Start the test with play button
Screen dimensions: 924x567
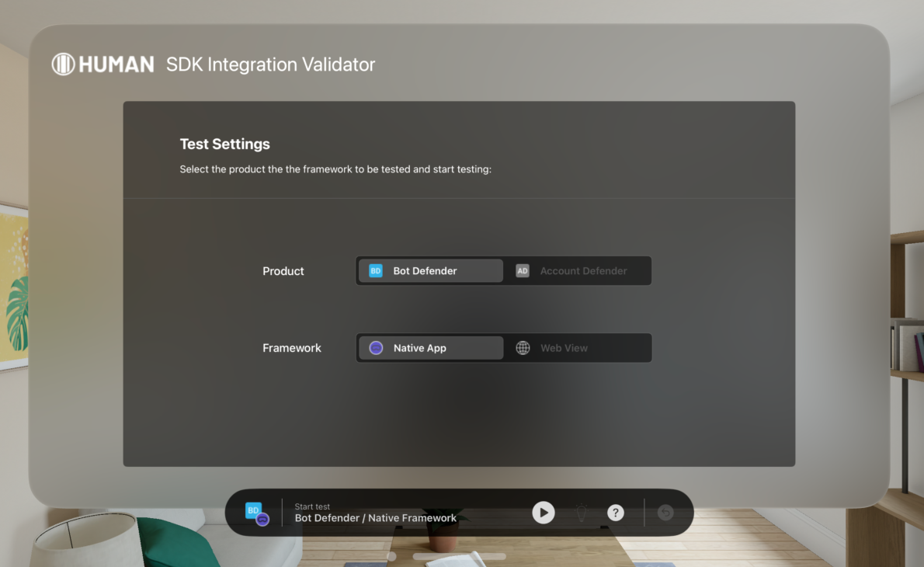point(544,512)
